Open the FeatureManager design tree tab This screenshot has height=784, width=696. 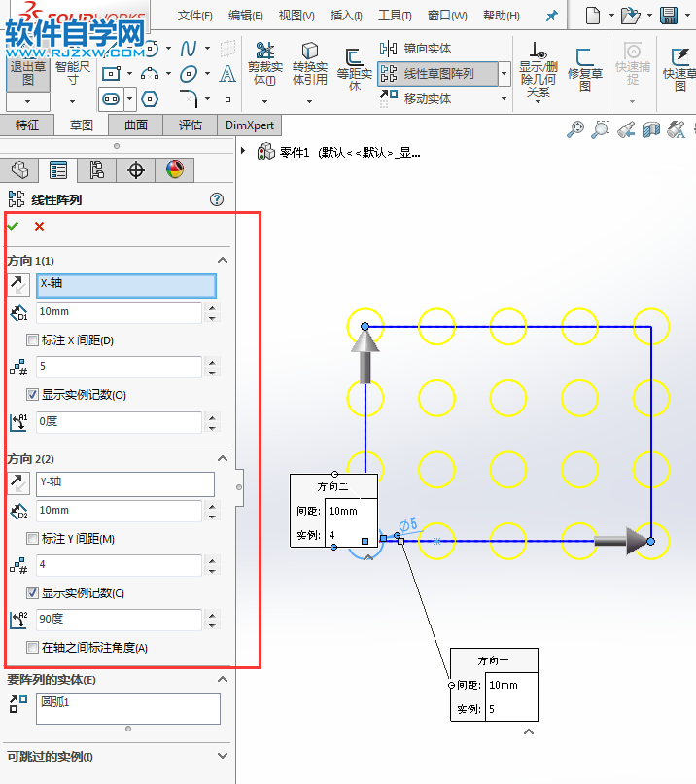(20, 170)
